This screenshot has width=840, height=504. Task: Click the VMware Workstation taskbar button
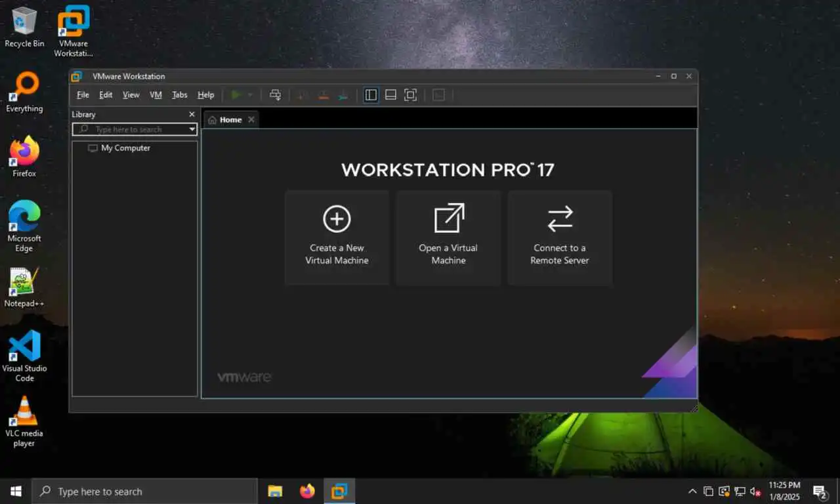[x=339, y=491]
